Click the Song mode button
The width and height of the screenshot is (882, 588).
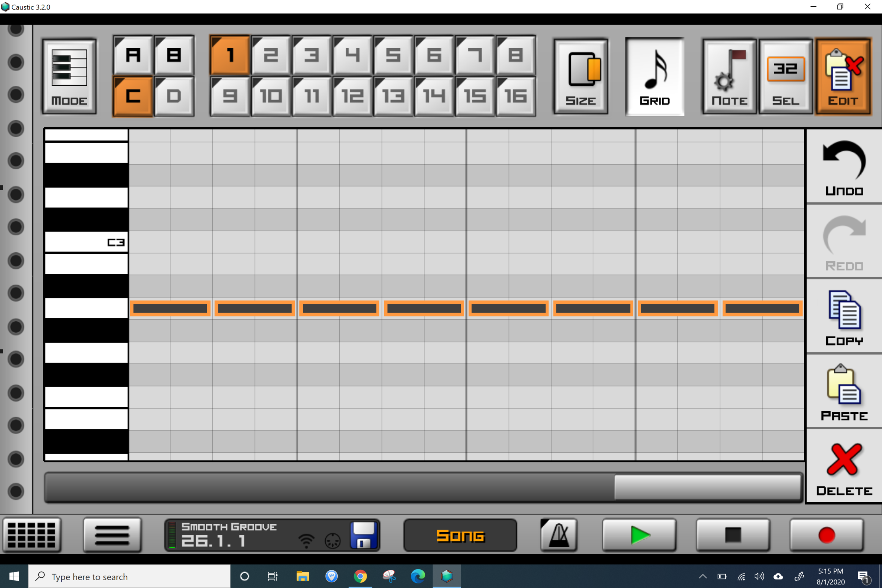tap(460, 535)
